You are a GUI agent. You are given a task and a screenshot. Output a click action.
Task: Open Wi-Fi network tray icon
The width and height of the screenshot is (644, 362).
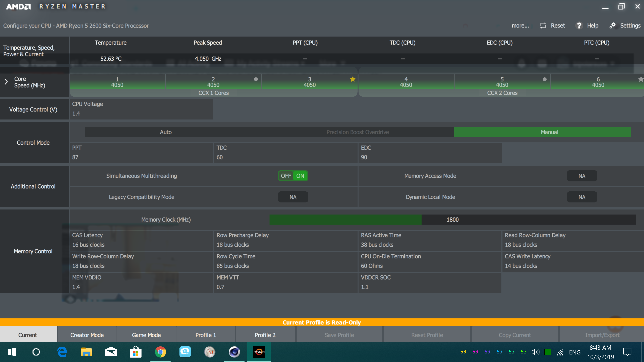560,352
